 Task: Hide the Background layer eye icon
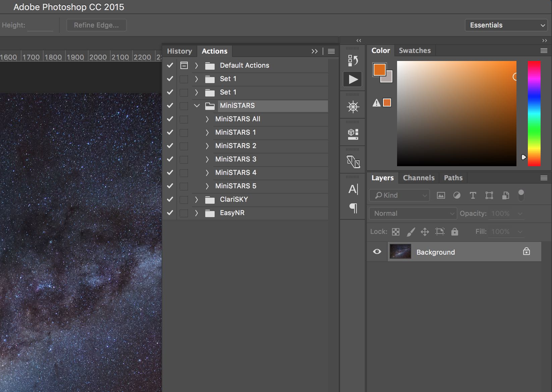pos(377,251)
